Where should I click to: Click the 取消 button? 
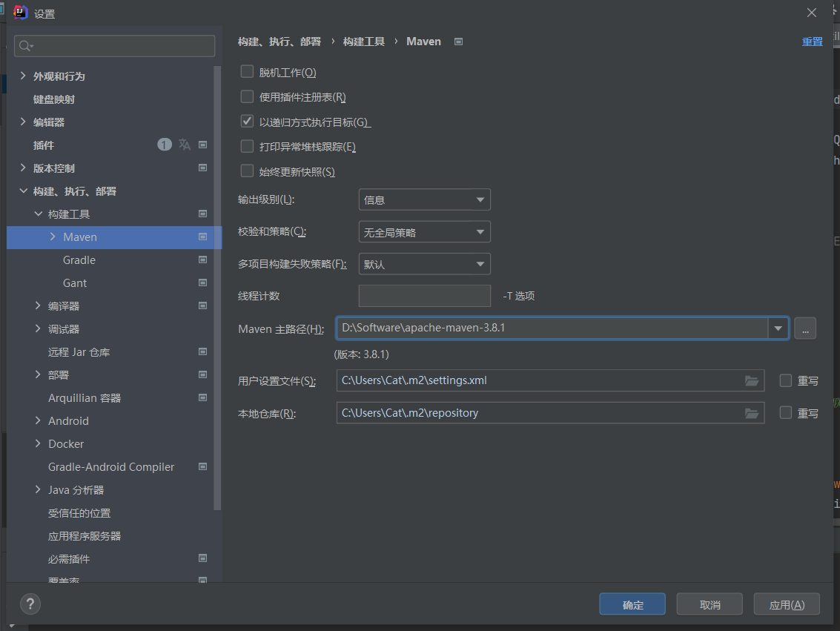(x=710, y=604)
